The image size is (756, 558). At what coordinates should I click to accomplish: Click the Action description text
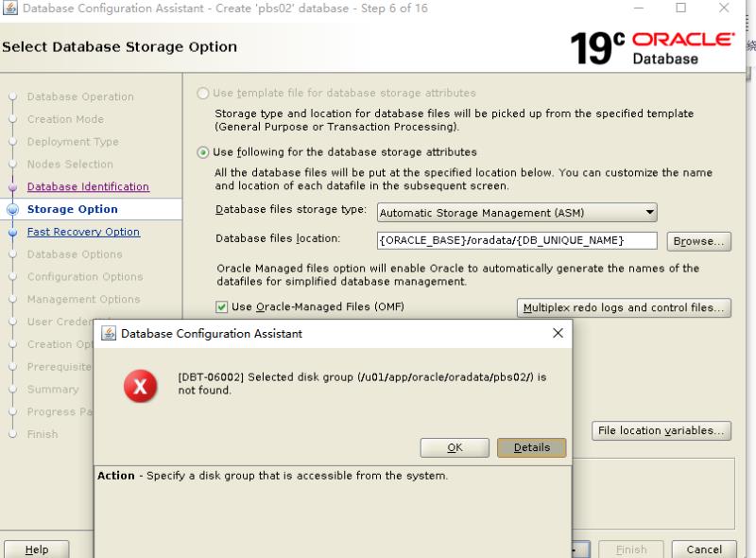[272, 476]
